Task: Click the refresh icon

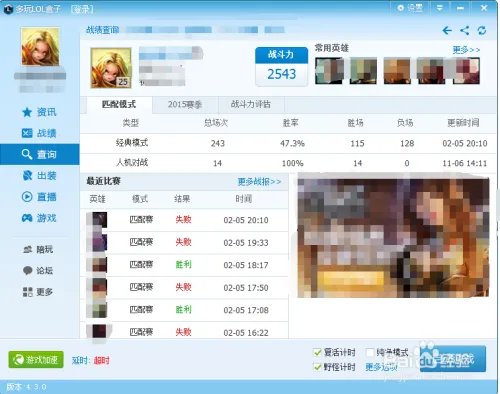Action: 482,31
